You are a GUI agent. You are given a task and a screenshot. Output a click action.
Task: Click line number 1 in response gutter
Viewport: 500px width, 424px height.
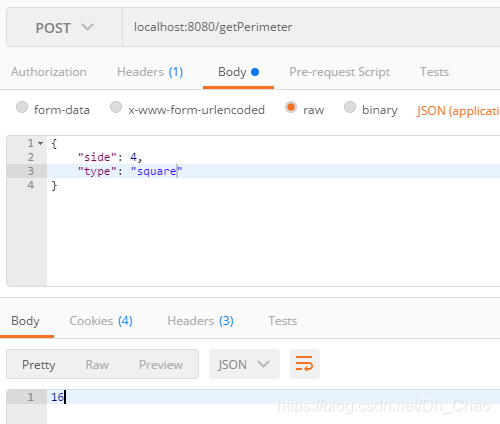pos(31,397)
